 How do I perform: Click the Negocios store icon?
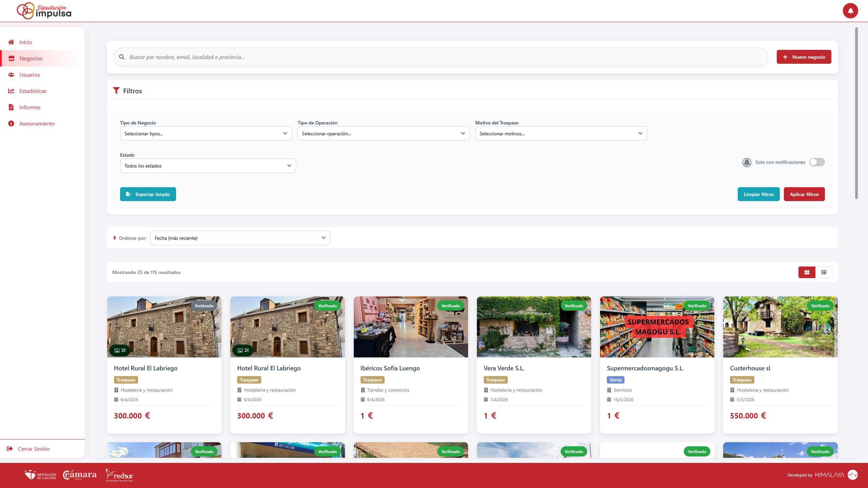click(x=12, y=58)
